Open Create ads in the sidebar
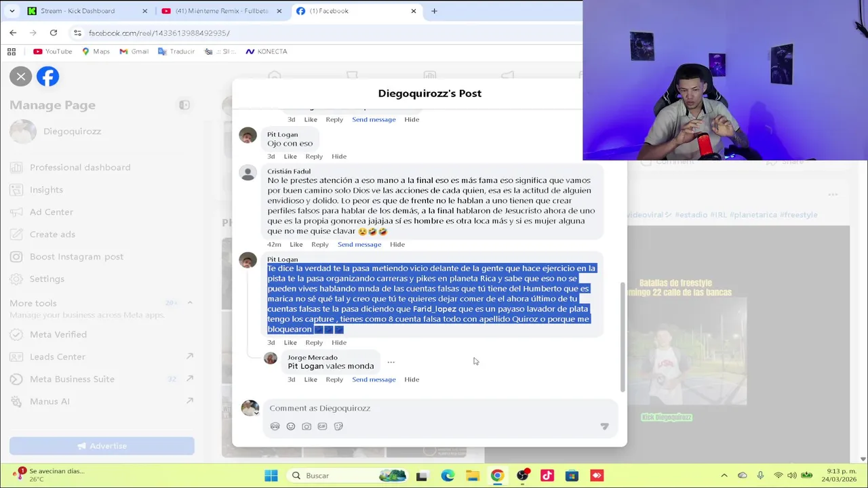This screenshot has width=868, height=488. pos(52,235)
